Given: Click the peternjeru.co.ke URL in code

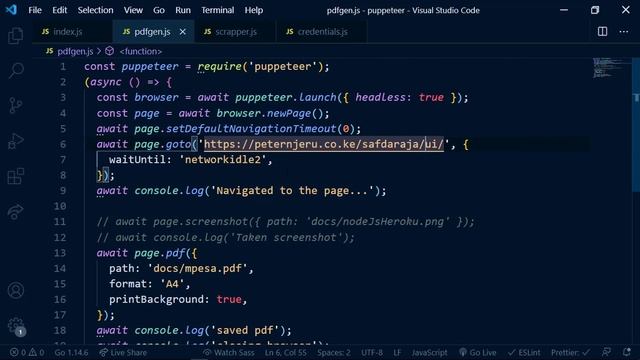Looking at the screenshot, I should (324, 144).
